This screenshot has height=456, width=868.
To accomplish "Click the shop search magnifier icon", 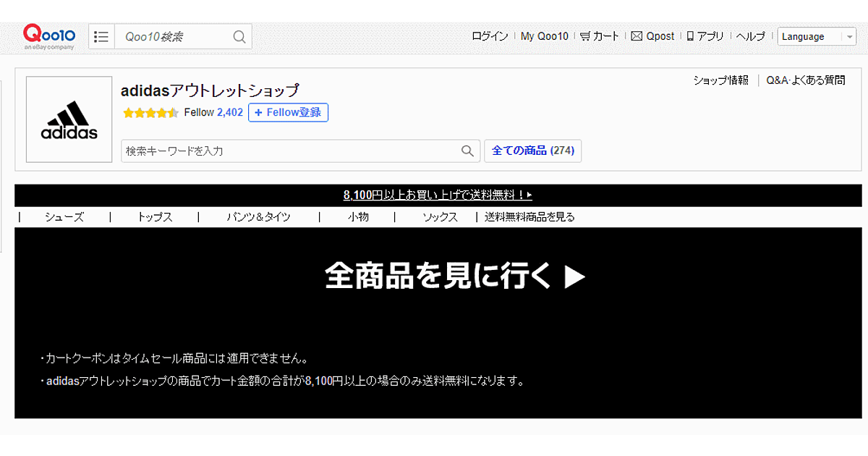I will click(468, 151).
